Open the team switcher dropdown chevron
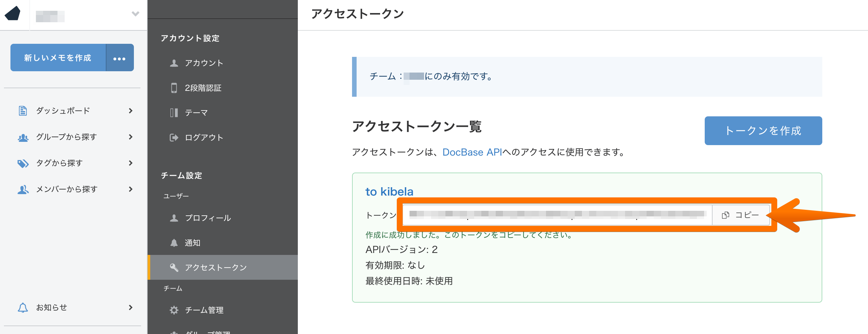The height and width of the screenshot is (334, 868). tap(135, 14)
